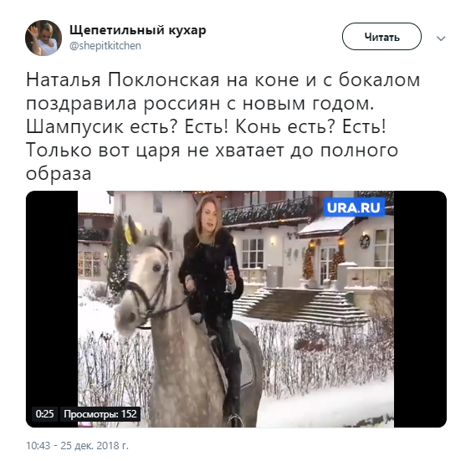Click the right black letterbox bar of the video
Image resolution: width=476 pixels, height=461 pixels.
[420, 309]
